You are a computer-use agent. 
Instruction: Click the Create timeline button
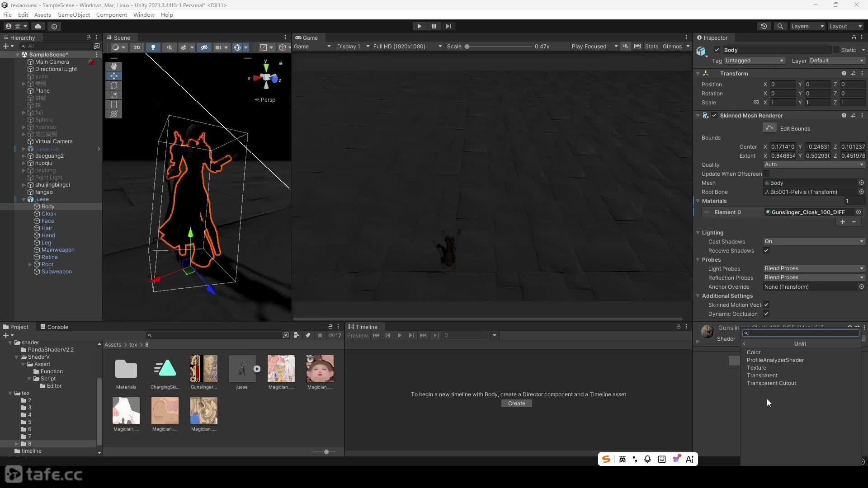pos(516,404)
